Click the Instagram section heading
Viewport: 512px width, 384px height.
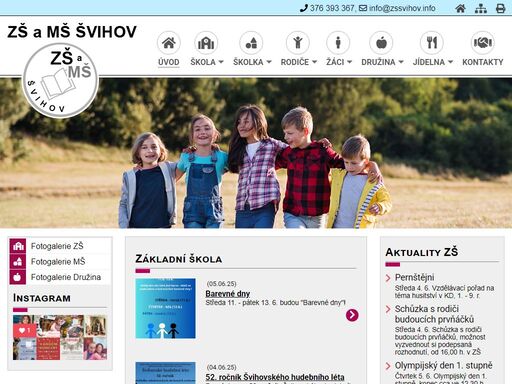click(42, 298)
